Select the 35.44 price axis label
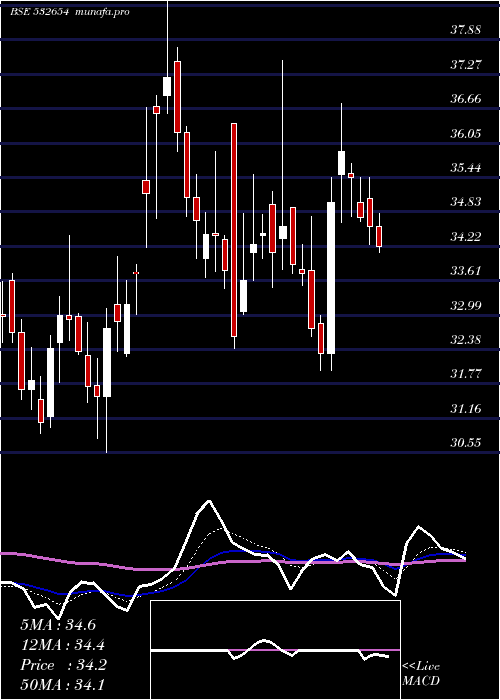The image size is (500, 700). [x=466, y=168]
